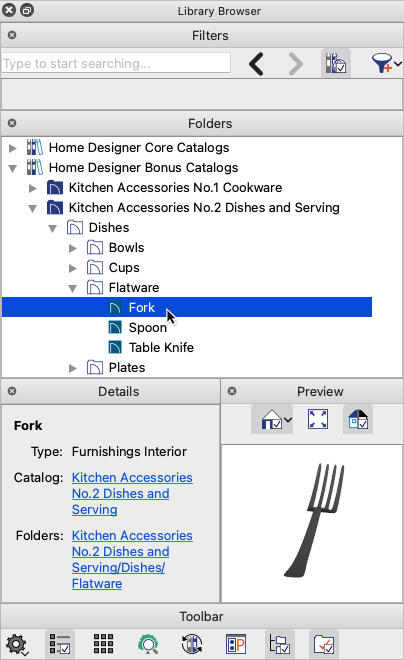Switch to grid thumbnail view icon
The height and width of the screenshot is (660, 404).
pyautogui.click(x=104, y=644)
